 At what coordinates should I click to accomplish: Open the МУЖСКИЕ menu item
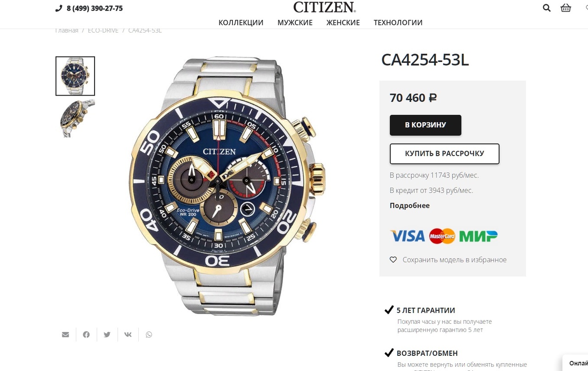tap(295, 22)
